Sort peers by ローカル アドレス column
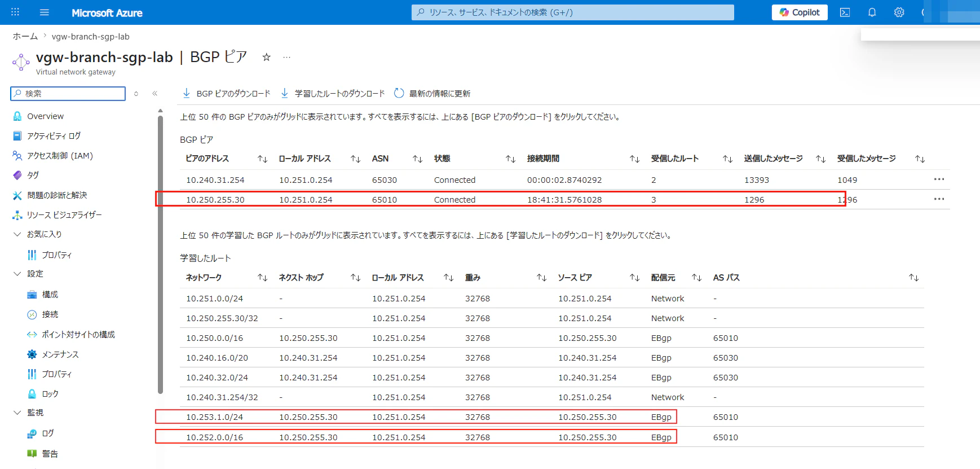The image size is (980, 469). pyautogui.click(x=355, y=159)
